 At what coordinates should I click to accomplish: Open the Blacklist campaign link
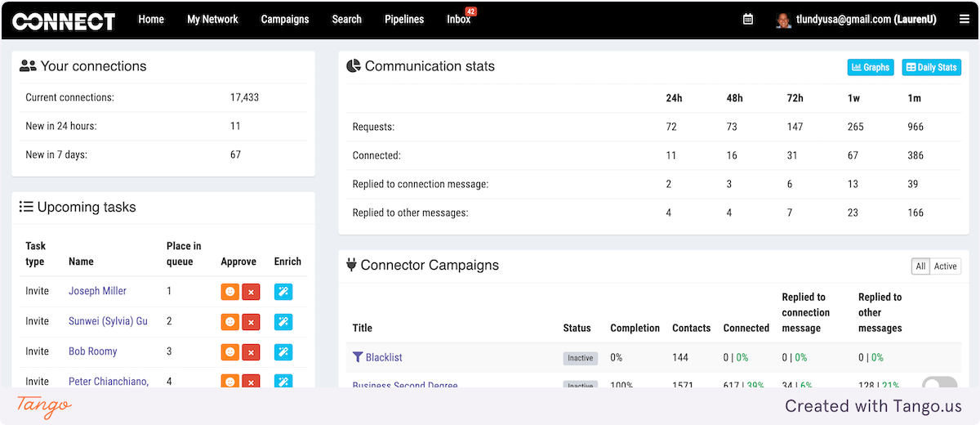coord(383,358)
